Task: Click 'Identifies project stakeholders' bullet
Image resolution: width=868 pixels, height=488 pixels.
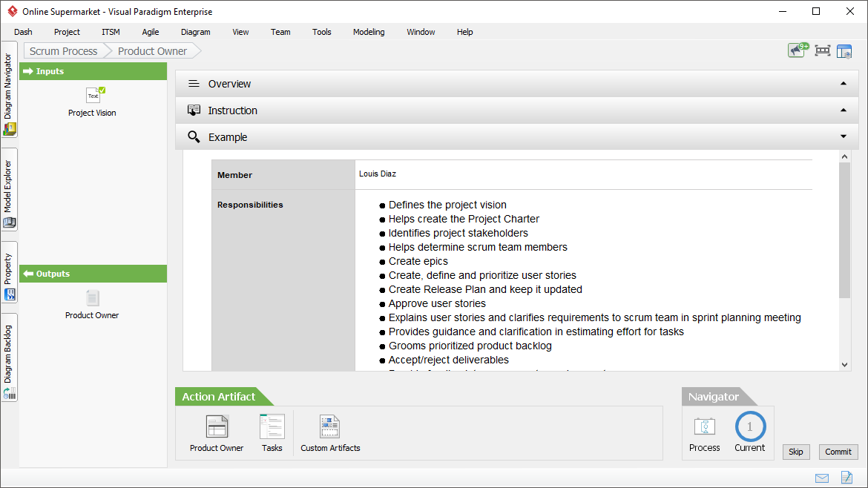Action: click(x=458, y=233)
